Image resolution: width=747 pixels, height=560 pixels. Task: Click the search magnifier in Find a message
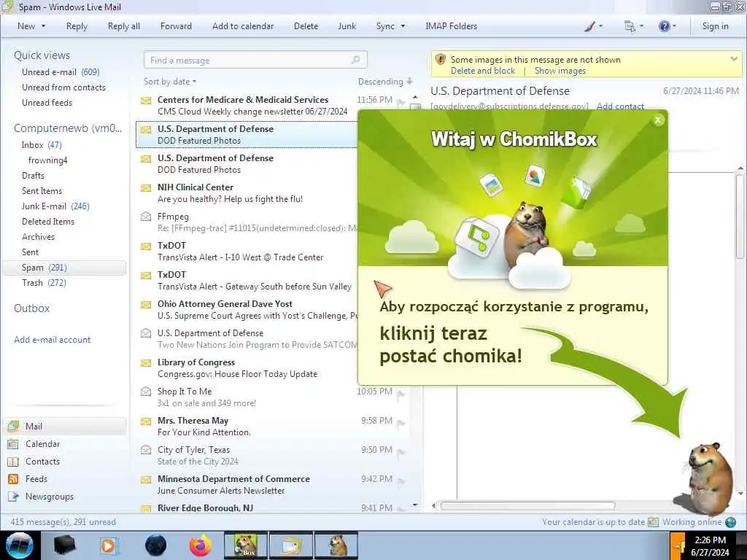[355, 60]
